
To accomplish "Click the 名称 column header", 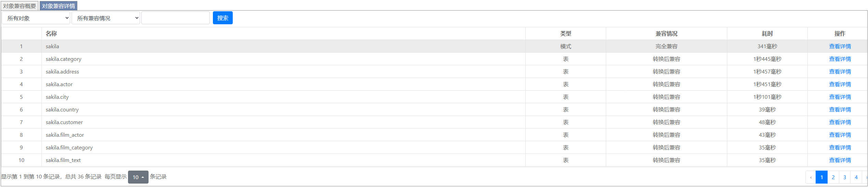I will (51, 34).
